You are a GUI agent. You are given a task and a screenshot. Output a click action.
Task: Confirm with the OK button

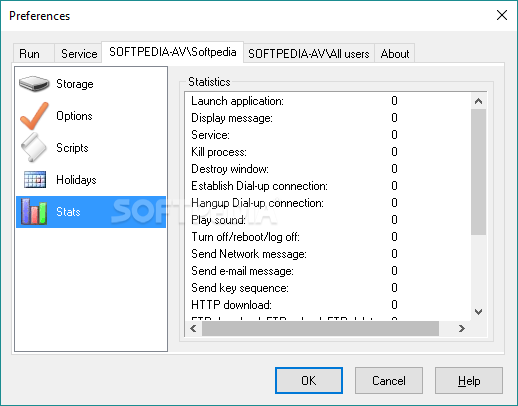309,381
